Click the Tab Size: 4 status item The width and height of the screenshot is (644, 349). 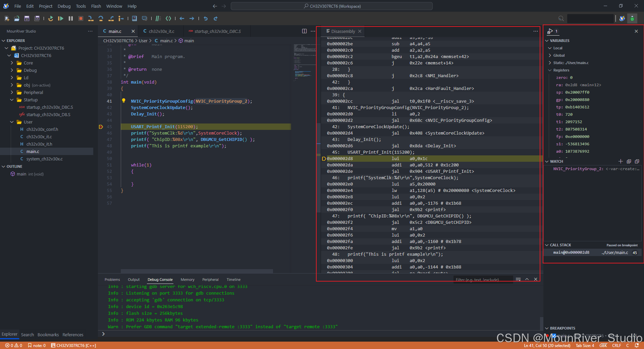point(585,345)
